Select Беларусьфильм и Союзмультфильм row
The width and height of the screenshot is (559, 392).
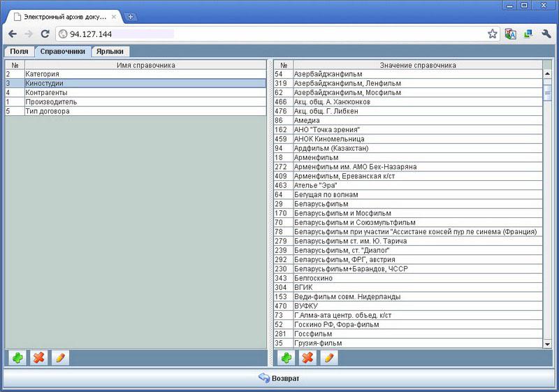pos(408,222)
